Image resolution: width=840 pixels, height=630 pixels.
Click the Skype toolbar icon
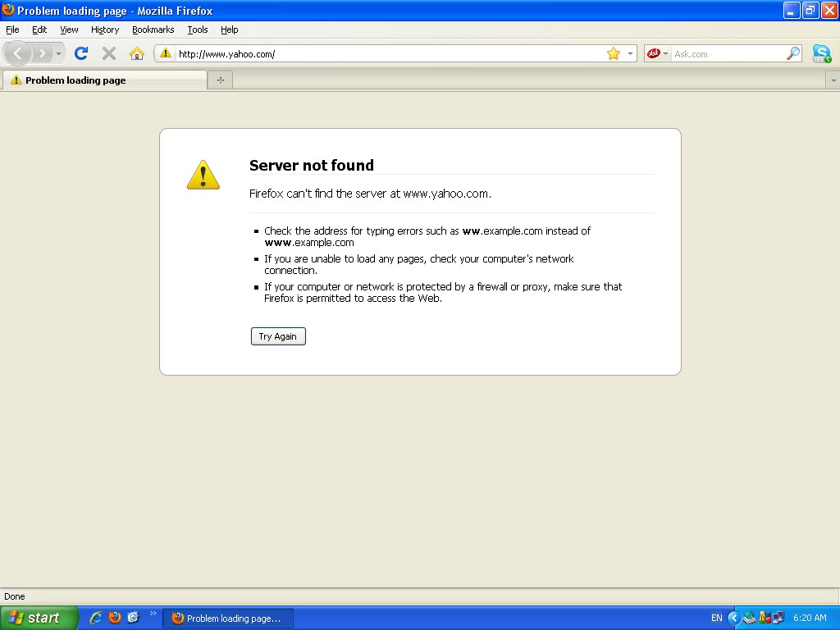[822, 53]
